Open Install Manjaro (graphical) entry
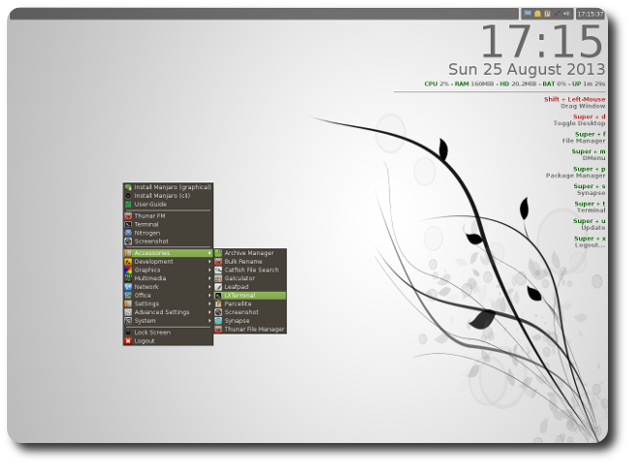630x465 pixels. point(172,187)
